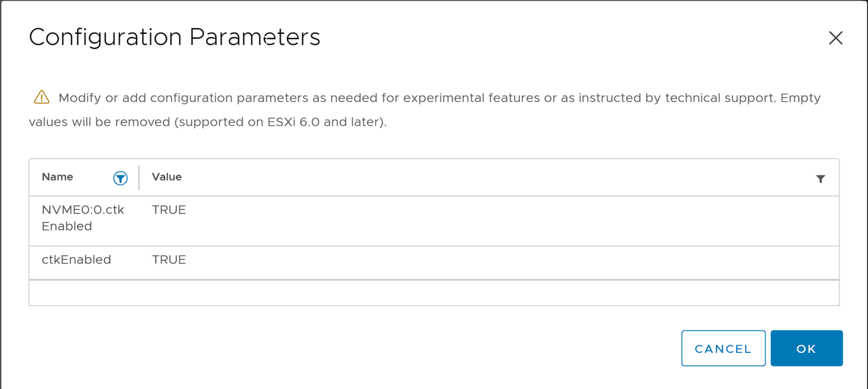Close the Configuration Parameters dialog with the X
Screen dimensions: 868x389
click(836, 38)
